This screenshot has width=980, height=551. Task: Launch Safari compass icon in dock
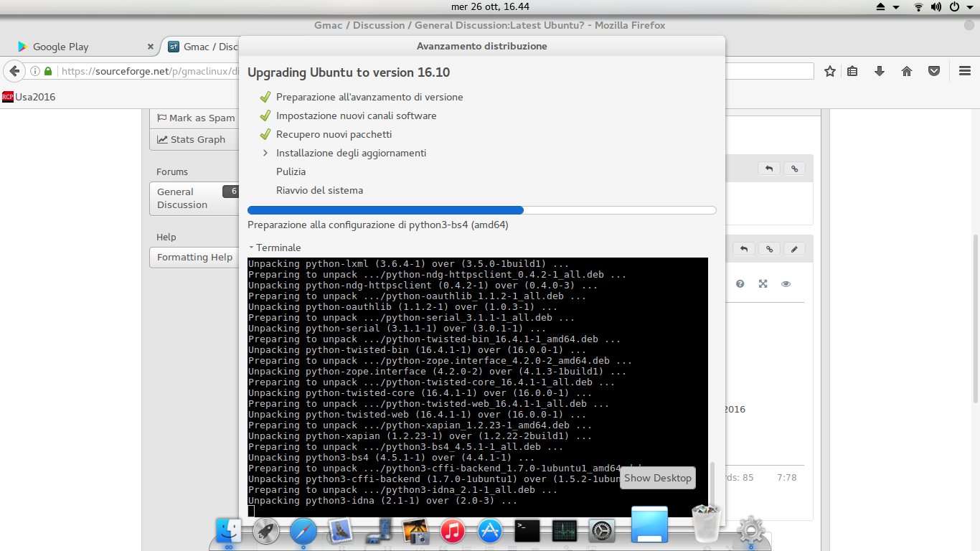(x=303, y=532)
